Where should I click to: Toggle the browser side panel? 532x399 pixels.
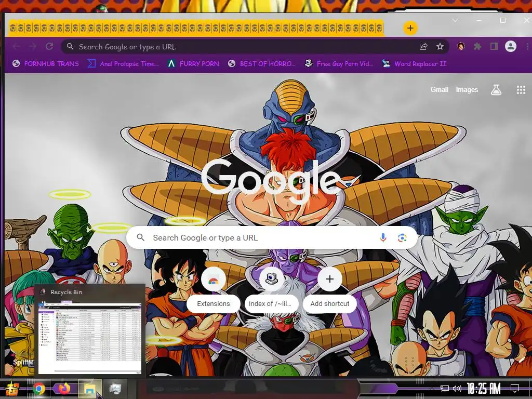coord(494,46)
